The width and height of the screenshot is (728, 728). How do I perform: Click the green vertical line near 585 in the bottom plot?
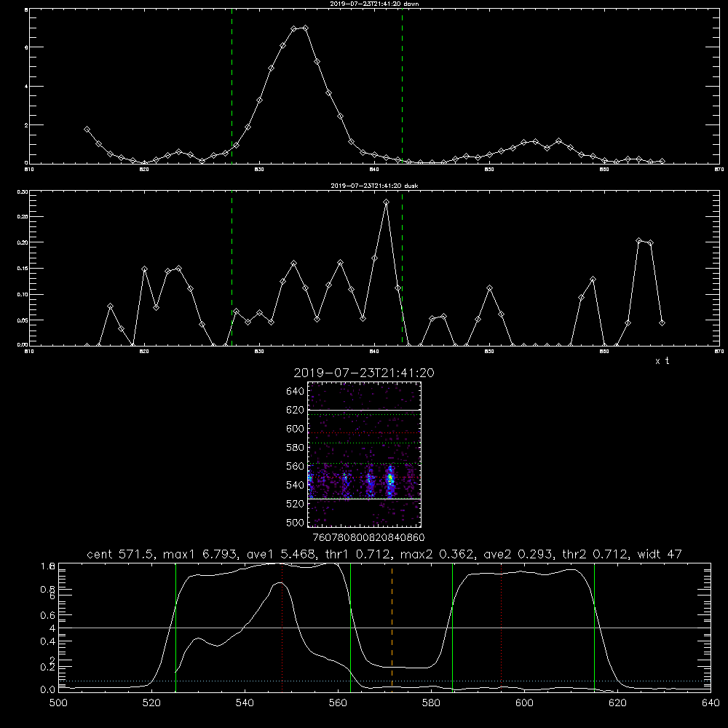[452, 628]
